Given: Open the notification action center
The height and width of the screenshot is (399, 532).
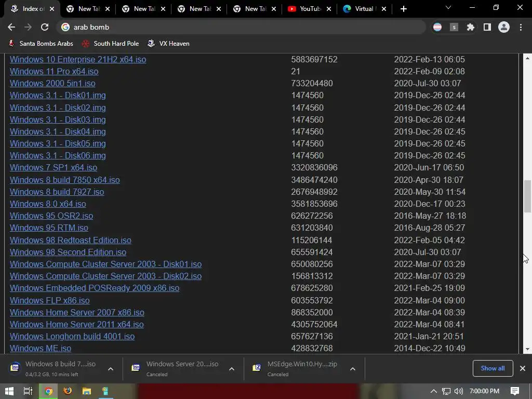Looking at the screenshot, I should [x=515, y=391].
